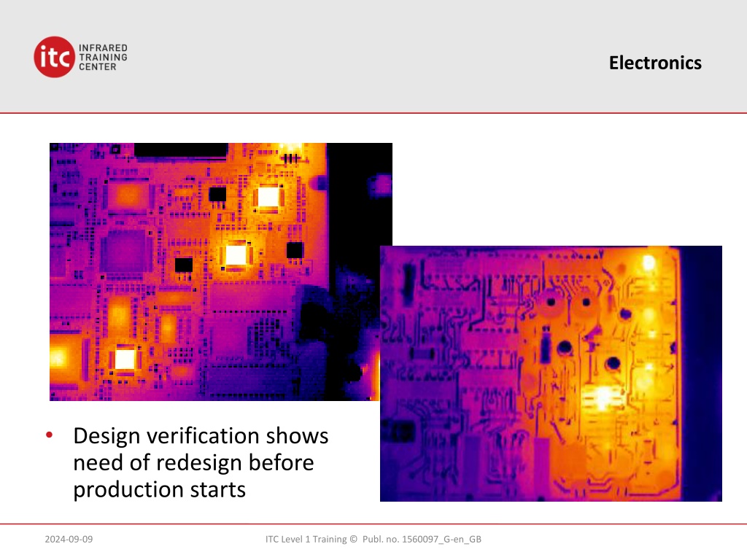Screen dimensions: 747x560
Task: Click the 'Electronics' slide title
Action: pyautogui.click(x=655, y=63)
